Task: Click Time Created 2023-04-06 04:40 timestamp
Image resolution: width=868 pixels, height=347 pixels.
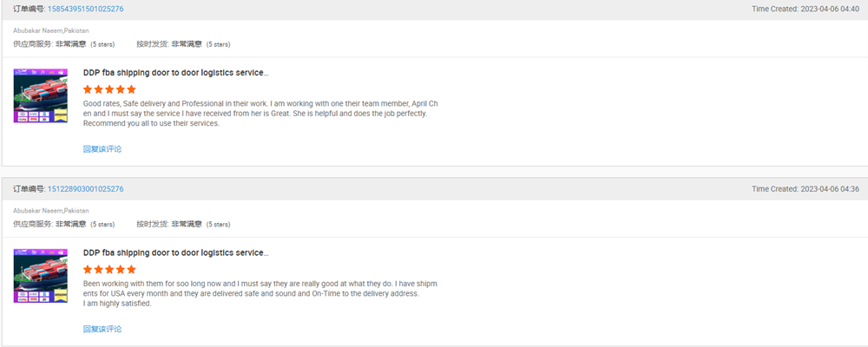Action: click(x=806, y=9)
